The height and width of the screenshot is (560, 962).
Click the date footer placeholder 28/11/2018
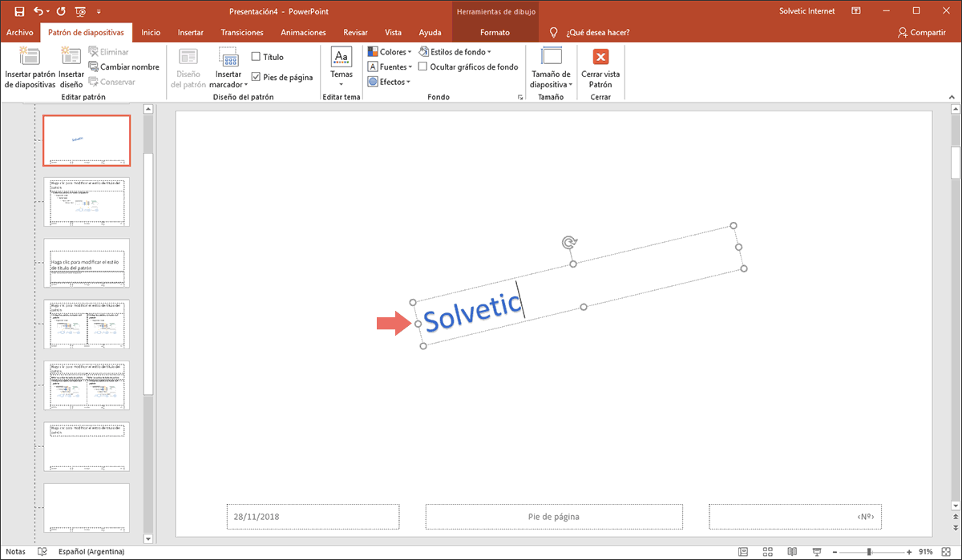313,517
